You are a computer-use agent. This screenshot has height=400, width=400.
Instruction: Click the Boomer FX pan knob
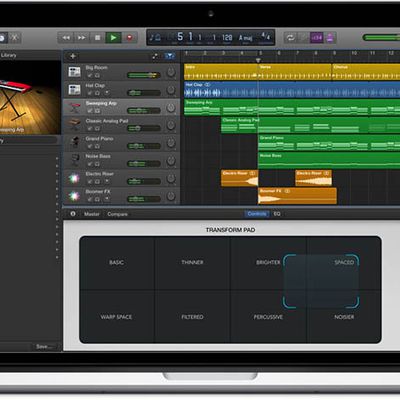pyautogui.click(x=171, y=196)
